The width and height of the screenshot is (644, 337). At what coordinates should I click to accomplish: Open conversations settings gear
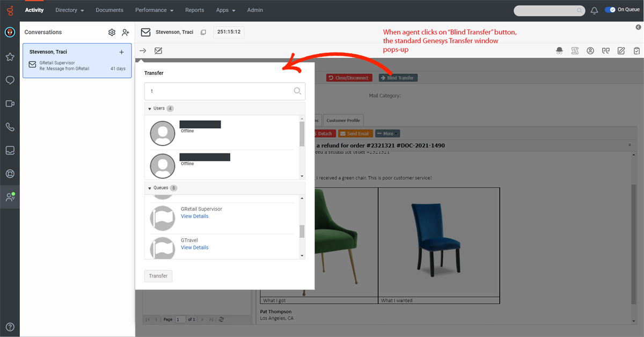click(x=112, y=32)
